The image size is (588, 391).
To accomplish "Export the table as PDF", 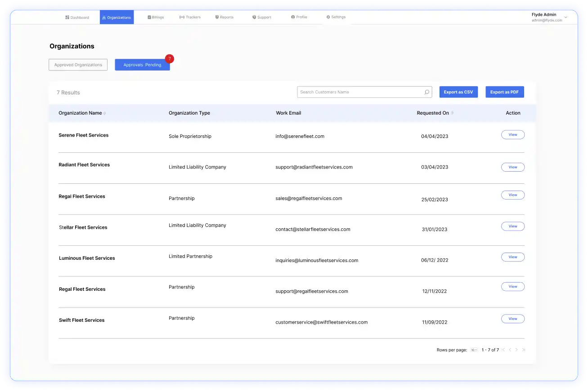I will [504, 92].
